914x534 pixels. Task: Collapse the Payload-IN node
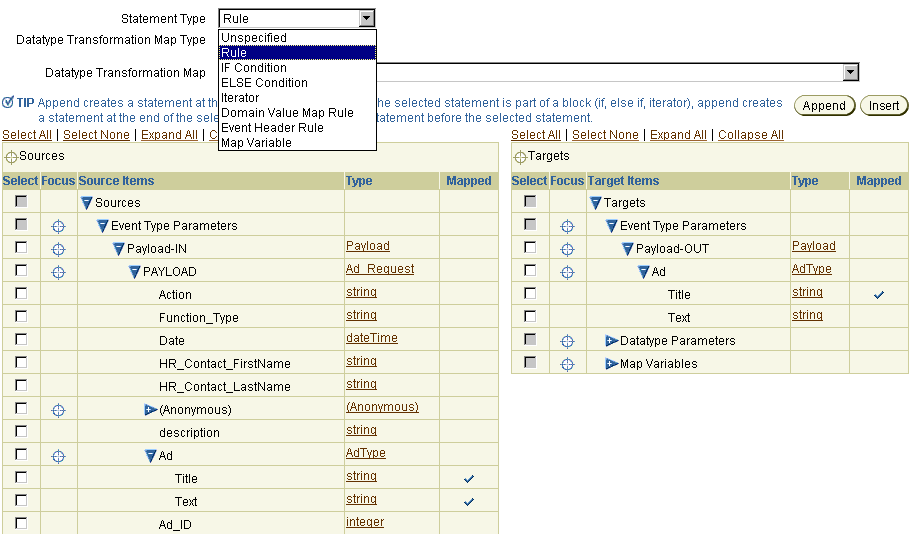(118, 249)
